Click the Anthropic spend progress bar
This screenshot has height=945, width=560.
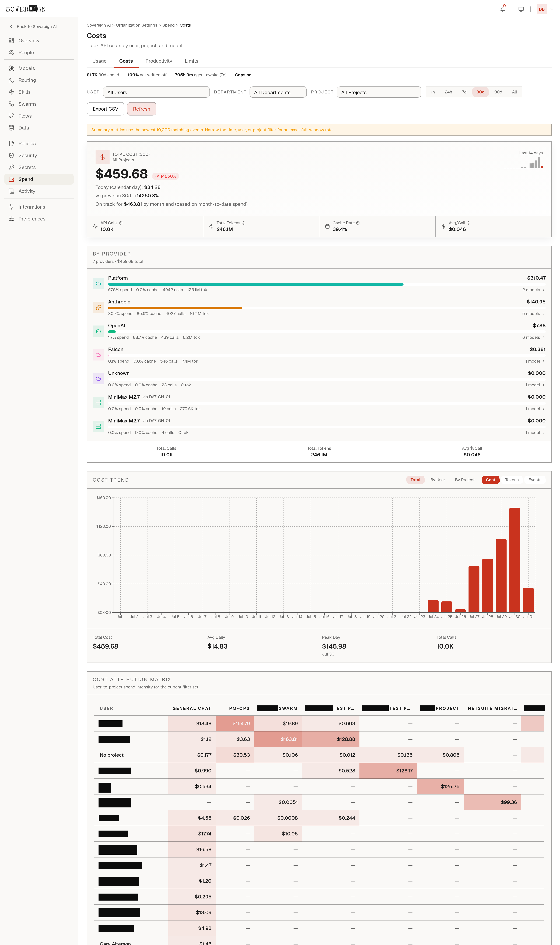click(x=327, y=308)
